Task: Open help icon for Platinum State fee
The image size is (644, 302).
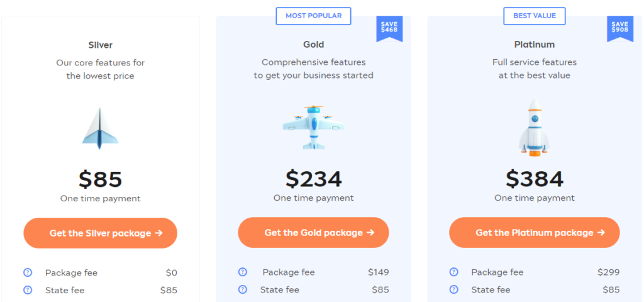Action: [x=454, y=289]
